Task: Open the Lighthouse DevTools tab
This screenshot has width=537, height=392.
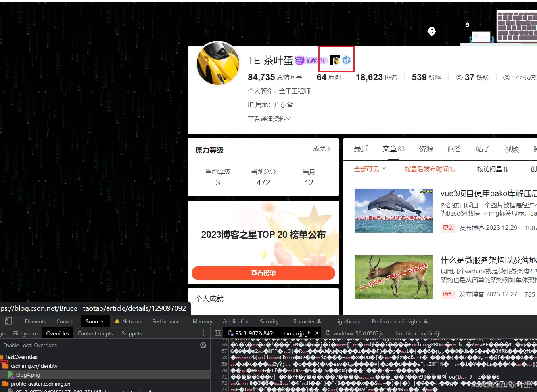Action: click(348, 321)
